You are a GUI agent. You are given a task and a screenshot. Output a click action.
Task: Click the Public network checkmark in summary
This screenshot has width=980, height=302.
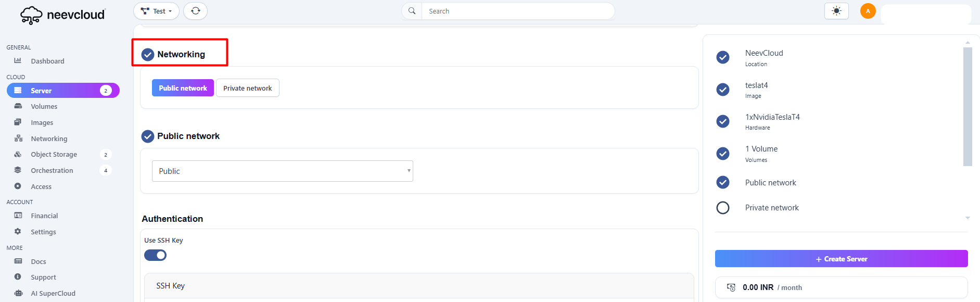pos(722,182)
